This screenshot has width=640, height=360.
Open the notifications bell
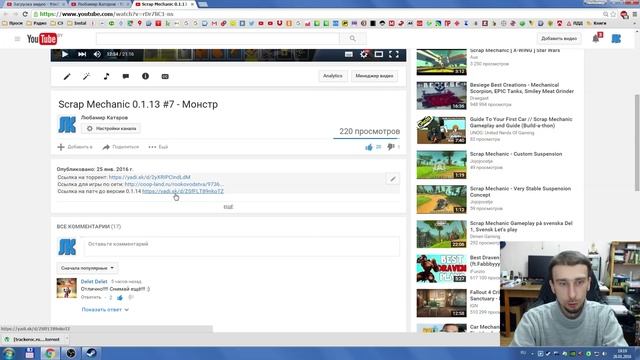coord(596,39)
